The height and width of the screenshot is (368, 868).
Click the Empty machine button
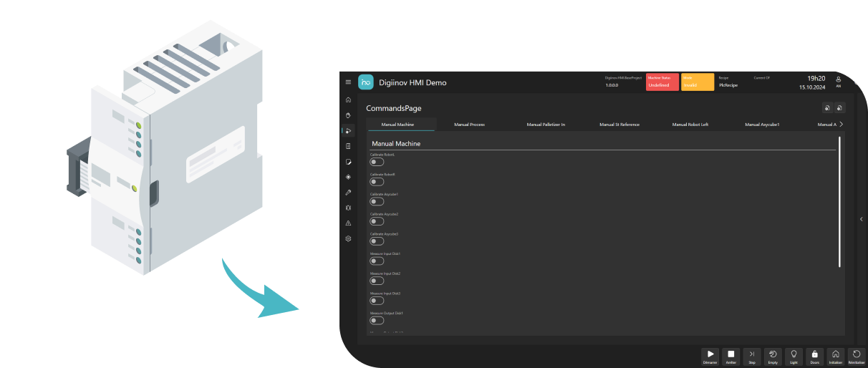pyautogui.click(x=773, y=355)
